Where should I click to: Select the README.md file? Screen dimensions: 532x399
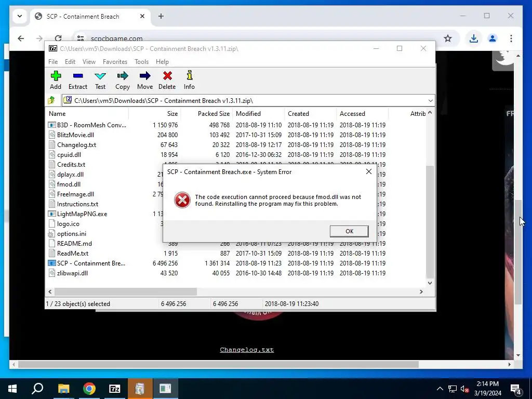[x=74, y=244]
